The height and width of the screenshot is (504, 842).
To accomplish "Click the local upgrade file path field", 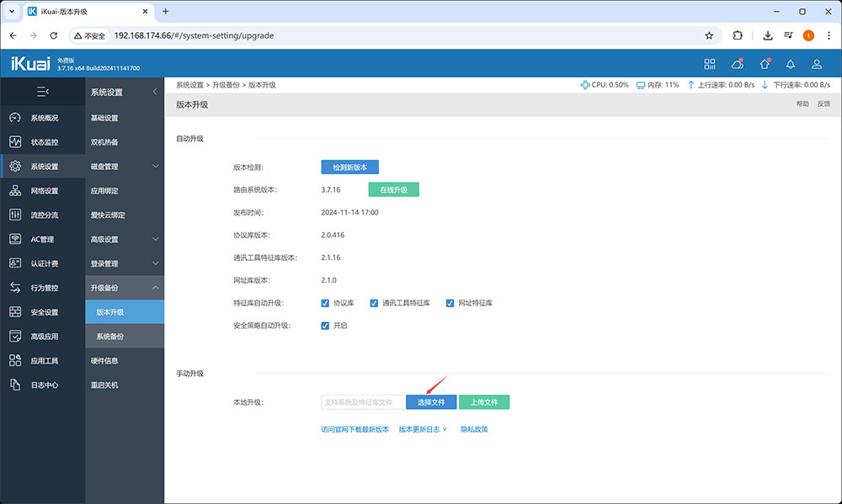I will click(364, 402).
